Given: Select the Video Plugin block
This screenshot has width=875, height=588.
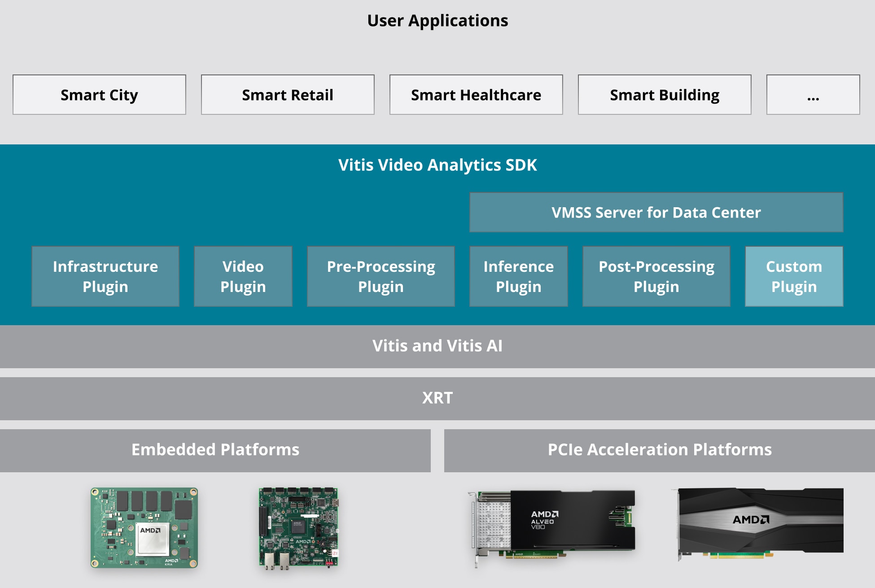Looking at the screenshot, I should [x=243, y=276].
